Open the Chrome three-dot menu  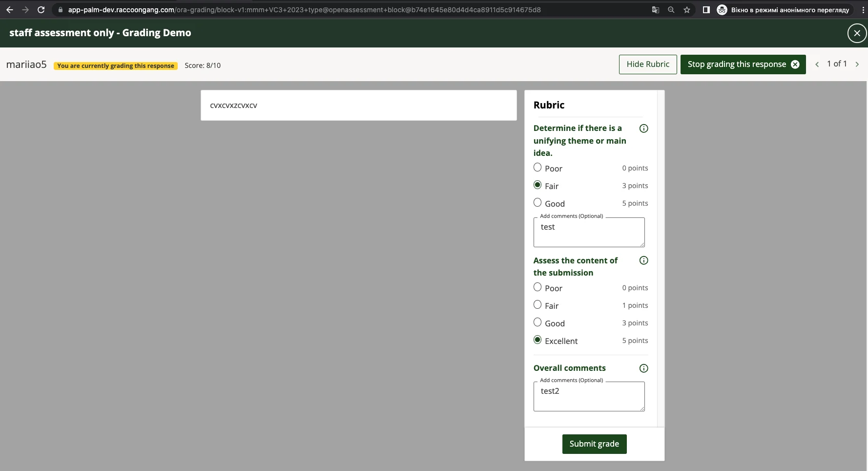pos(863,10)
